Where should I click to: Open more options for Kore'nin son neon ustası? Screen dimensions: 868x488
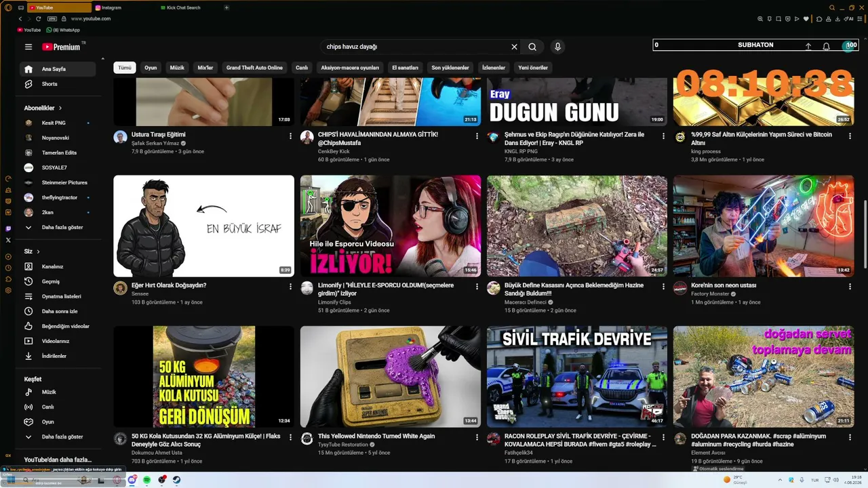coord(850,287)
